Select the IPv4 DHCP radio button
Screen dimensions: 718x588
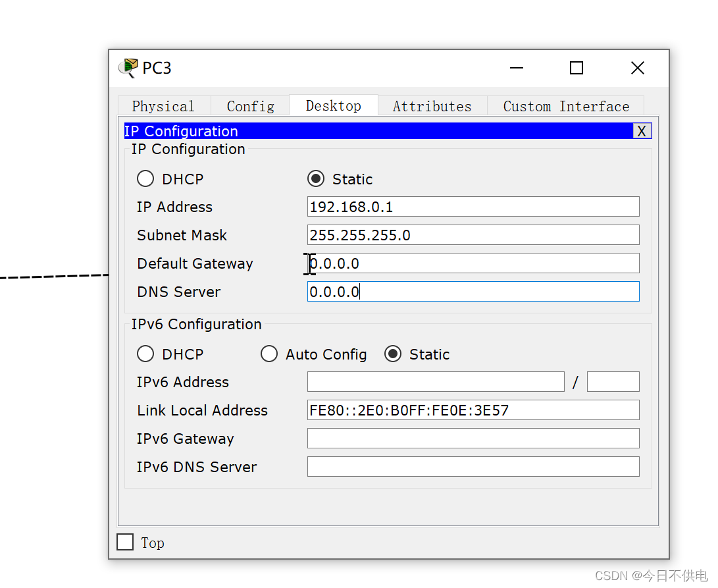pos(145,178)
